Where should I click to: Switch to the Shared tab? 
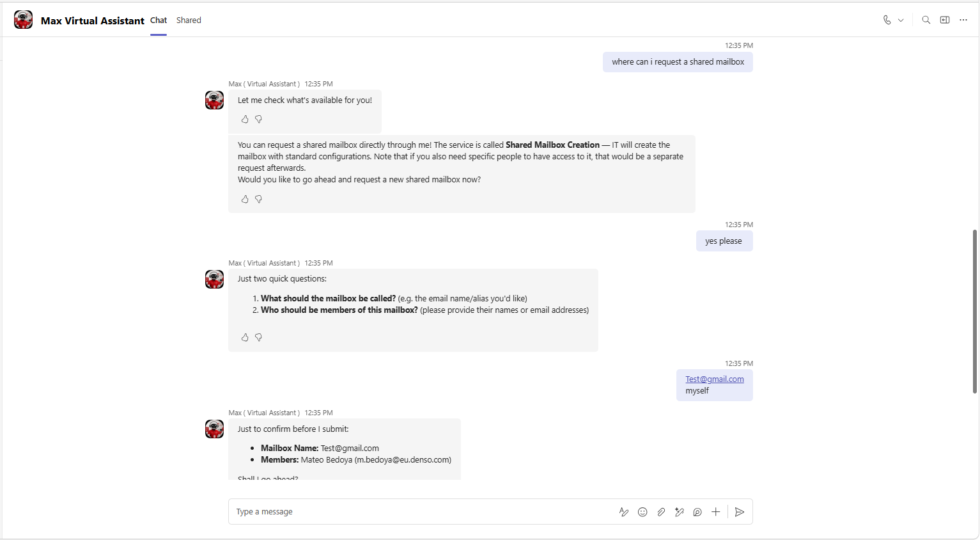pyautogui.click(x=189, y=20)
